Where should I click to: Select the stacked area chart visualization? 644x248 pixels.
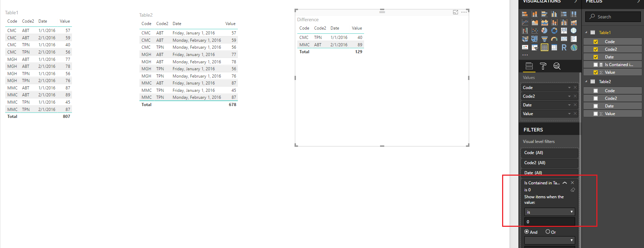point(545,22)
